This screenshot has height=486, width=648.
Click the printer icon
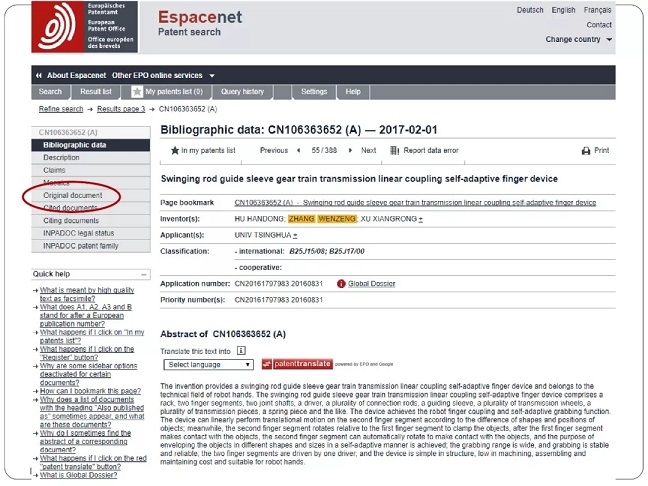click(586, 151)
